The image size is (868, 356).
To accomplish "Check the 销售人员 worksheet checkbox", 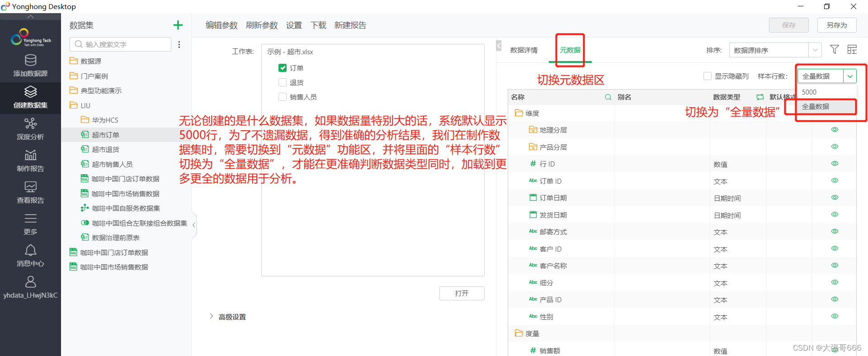I will pos(283,97).
